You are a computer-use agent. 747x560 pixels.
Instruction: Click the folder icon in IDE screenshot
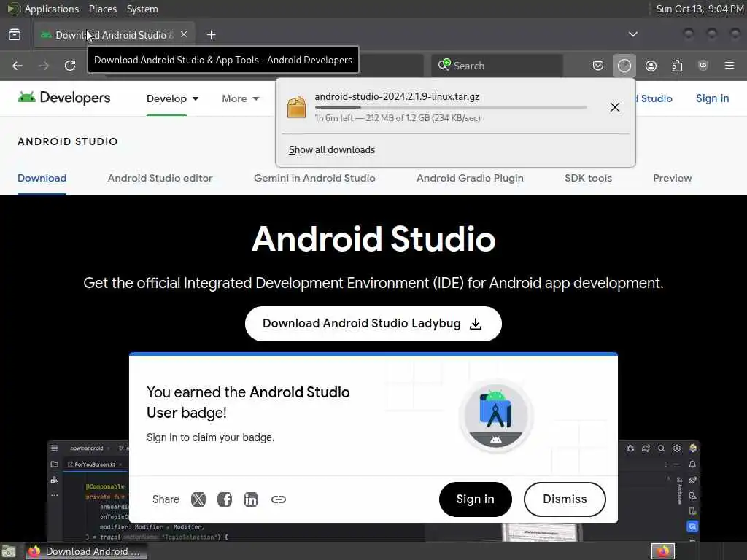click(x=54, y=464)
